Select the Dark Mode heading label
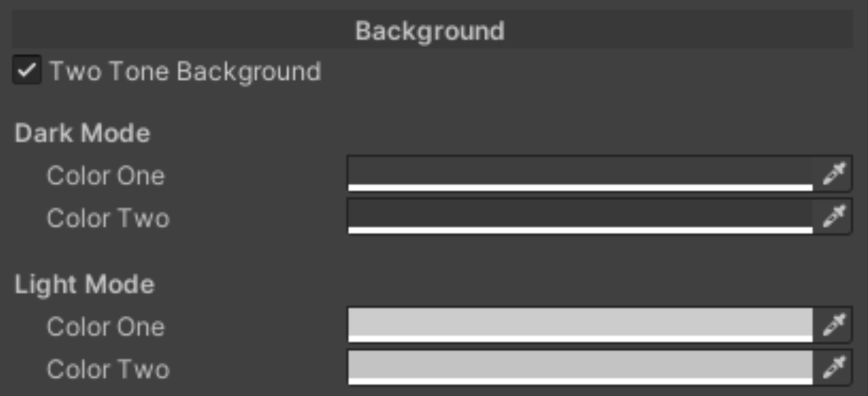 coord(82,133)
